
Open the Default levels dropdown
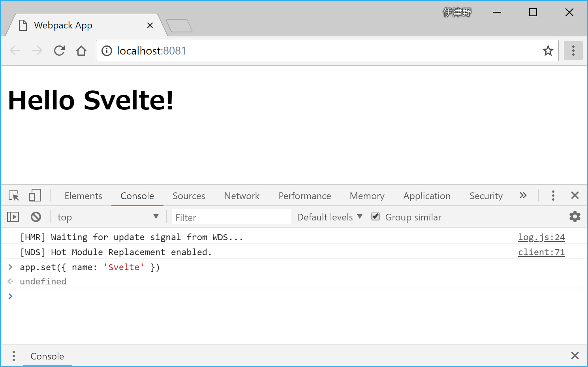coord(329,216)
